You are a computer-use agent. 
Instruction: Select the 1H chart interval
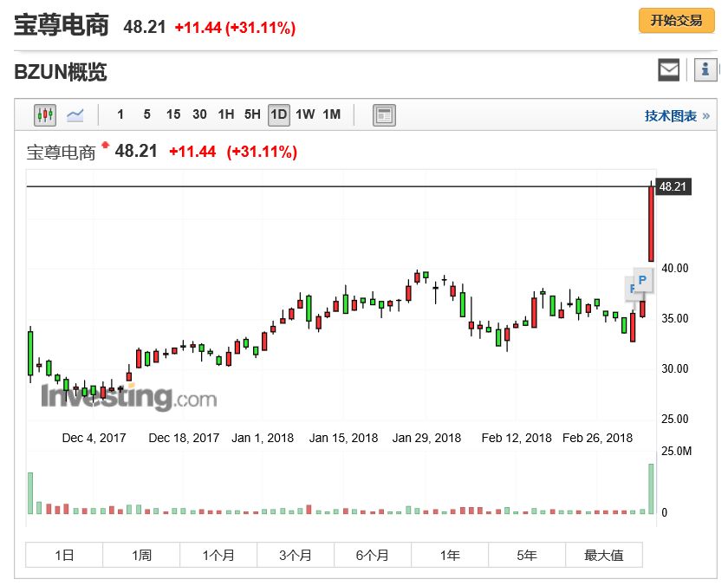pyautogui.click(x=225, y=114)
